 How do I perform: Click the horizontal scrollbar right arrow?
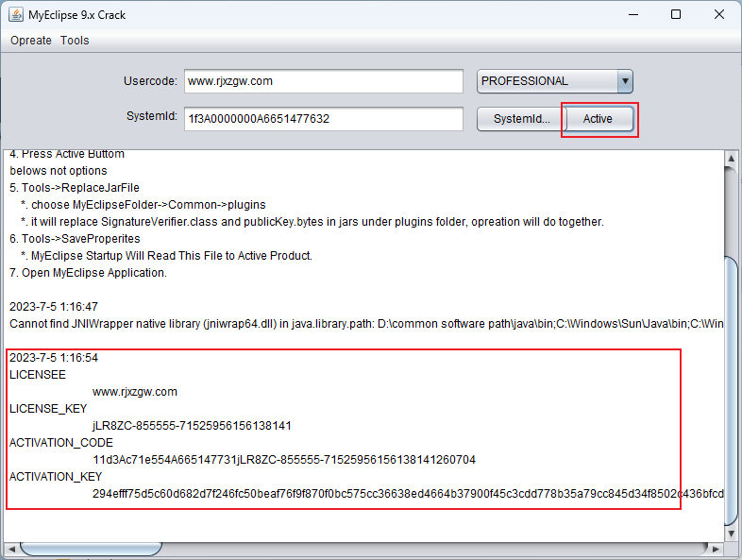tap(716, 549)
